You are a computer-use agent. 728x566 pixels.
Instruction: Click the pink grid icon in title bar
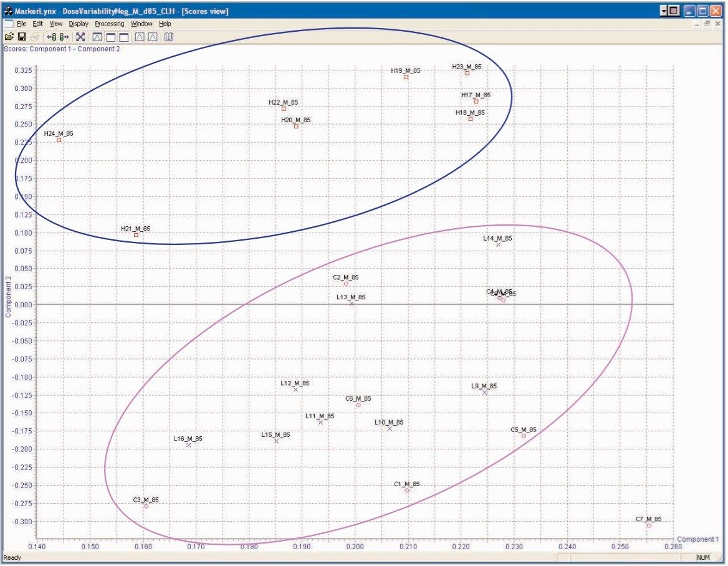pos(674,11)
